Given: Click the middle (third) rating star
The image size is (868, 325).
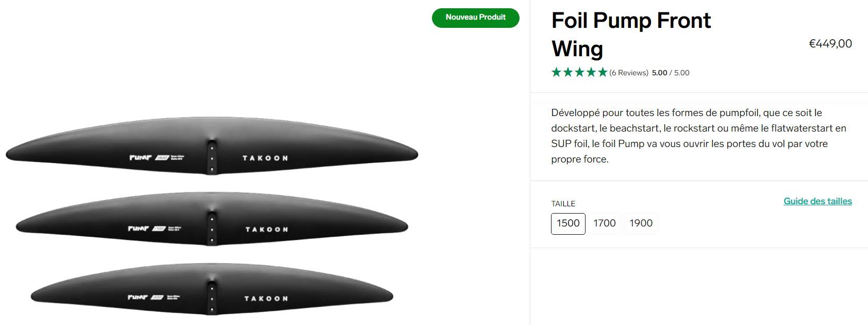Looking at the screenshot, I should 579,73.
